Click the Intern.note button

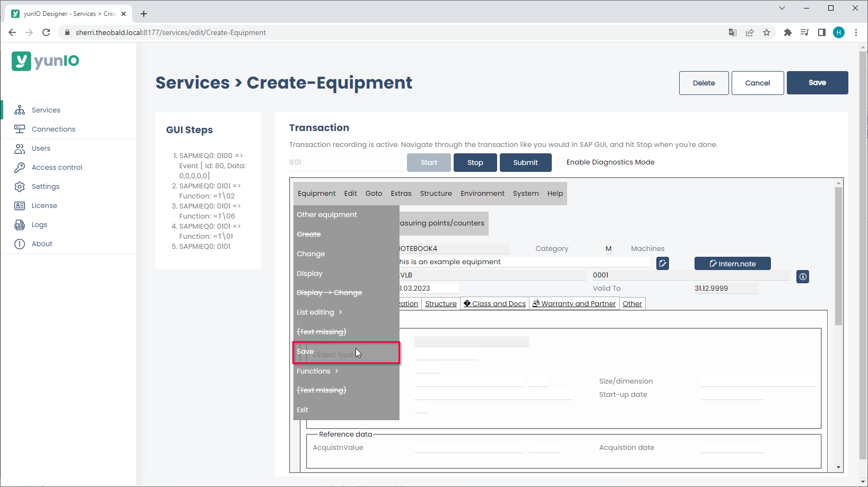click(732, 264)
